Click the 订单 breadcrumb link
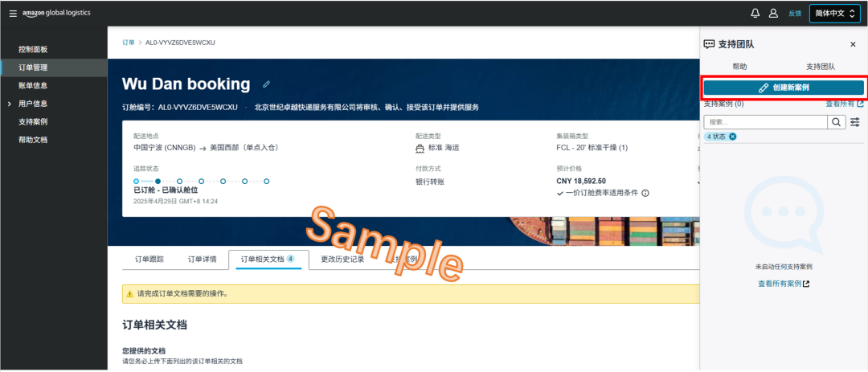Viewport: 868px width, 372px height. [129, 43]
